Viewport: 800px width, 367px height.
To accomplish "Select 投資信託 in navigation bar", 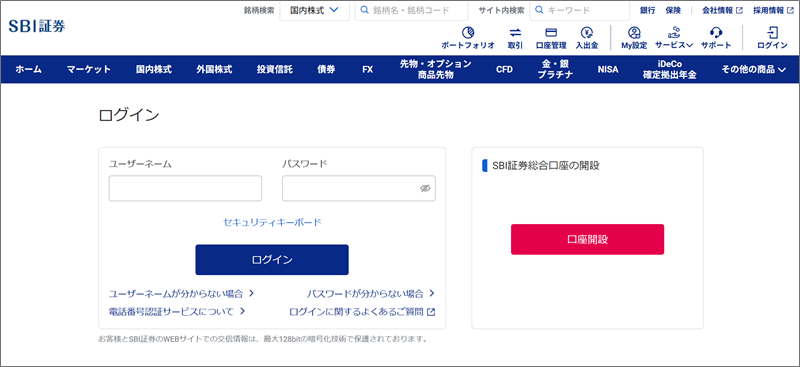I will [x=274, y=69].
